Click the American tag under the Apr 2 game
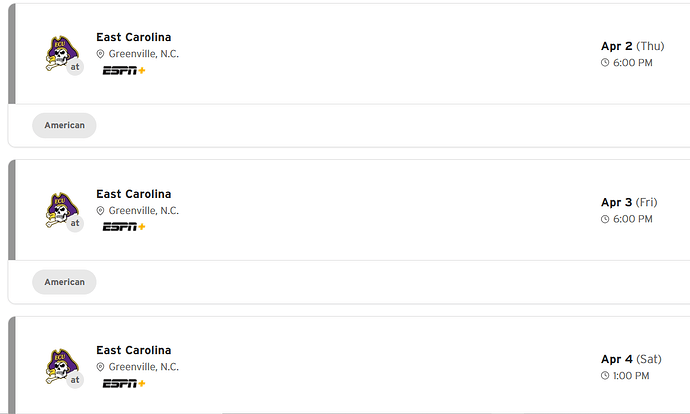Screen dimensions: 690x414 pyautogui.click(x=64, y=125)
